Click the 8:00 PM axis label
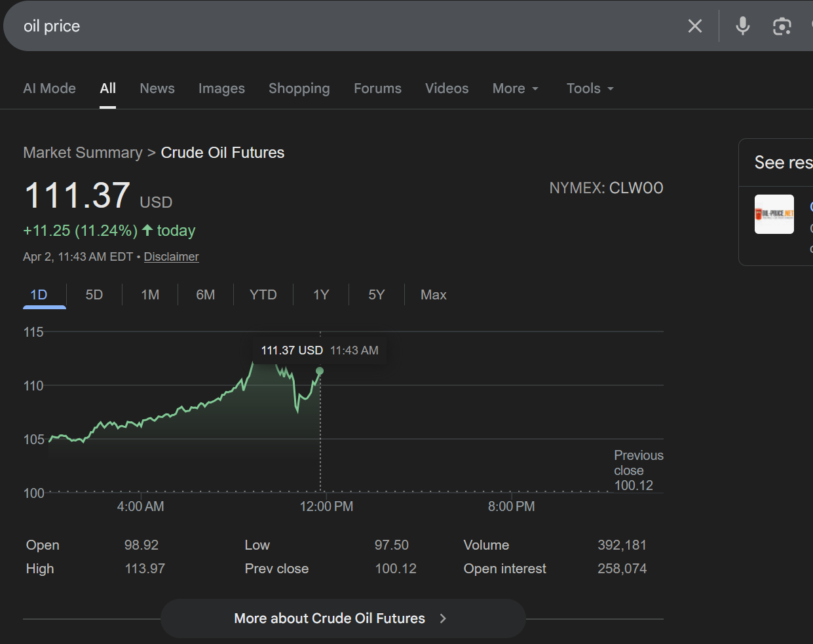This screenshot has height=644, width=813. (x=512, y=506)
